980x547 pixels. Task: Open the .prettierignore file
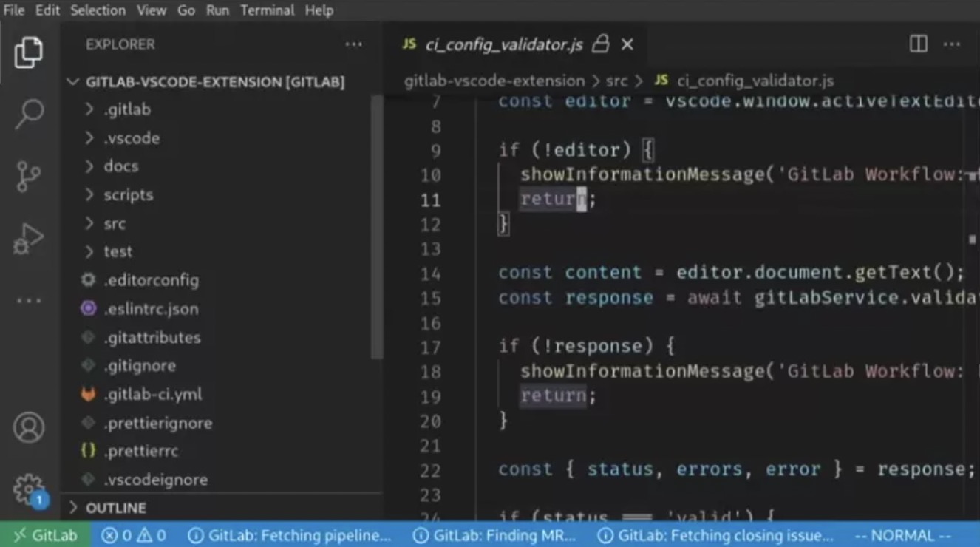point(158,423)
